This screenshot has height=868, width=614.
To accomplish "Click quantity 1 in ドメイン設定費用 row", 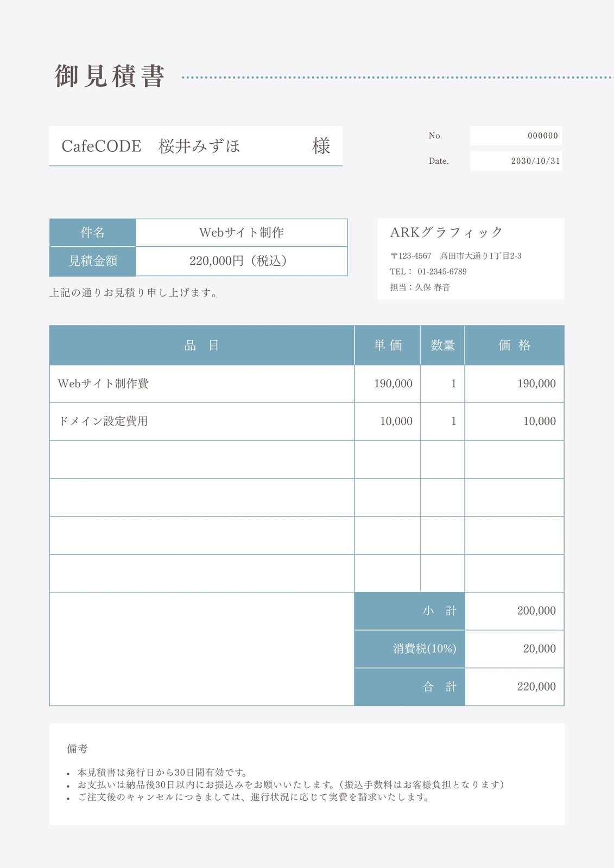I will point(442,422).
